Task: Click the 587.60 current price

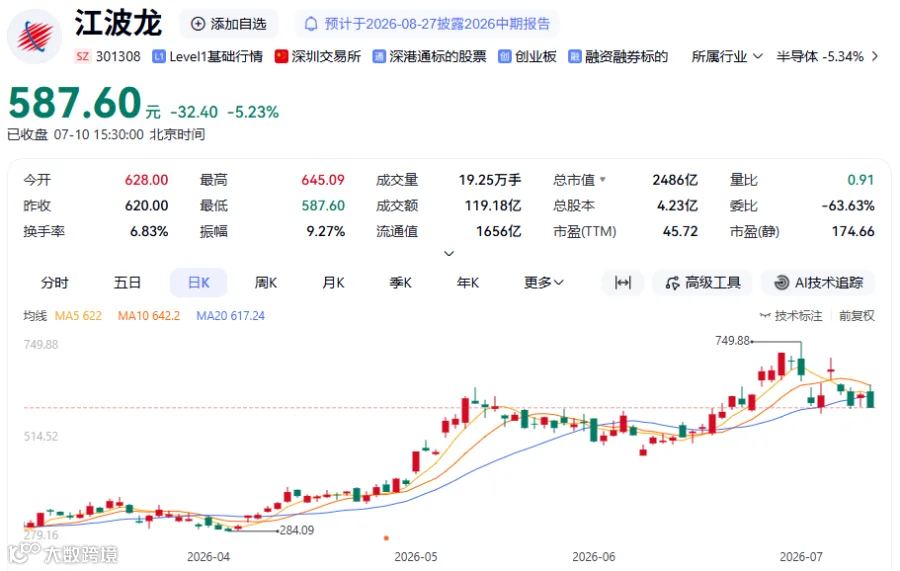Action: pos(75,103)
